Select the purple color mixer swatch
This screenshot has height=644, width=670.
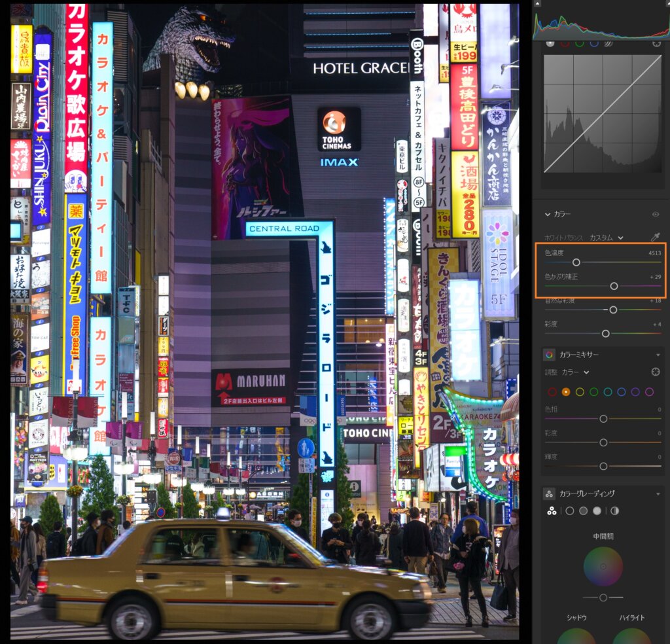tap(635, 392)
